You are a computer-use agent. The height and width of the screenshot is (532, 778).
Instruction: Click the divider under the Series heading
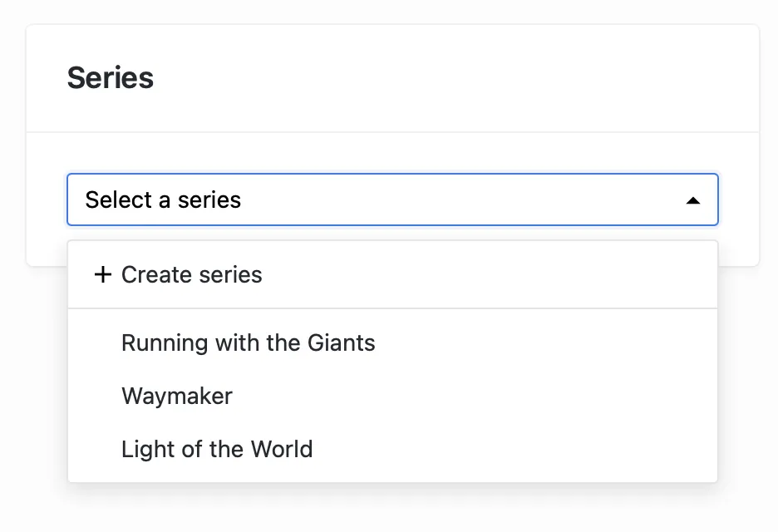[392, 132]
